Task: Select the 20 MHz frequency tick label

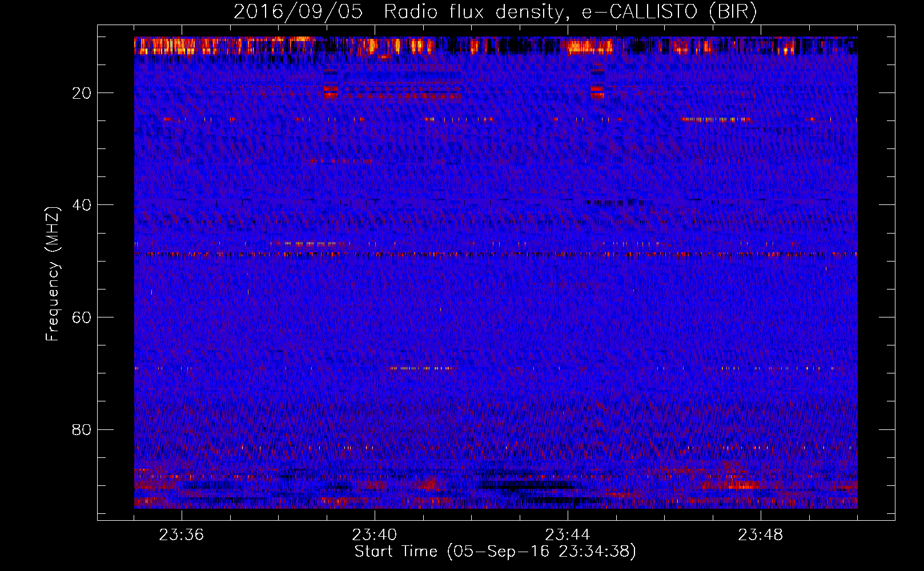Action: coord(82,93)
